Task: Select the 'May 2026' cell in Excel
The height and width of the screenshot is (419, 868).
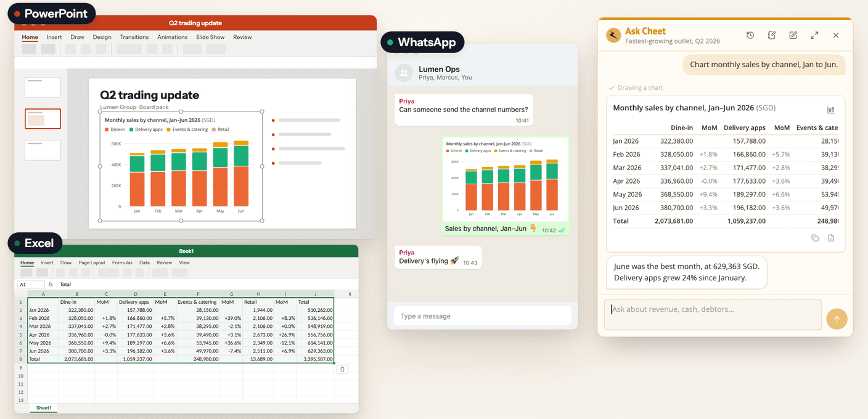Action: tap(43, 343)
